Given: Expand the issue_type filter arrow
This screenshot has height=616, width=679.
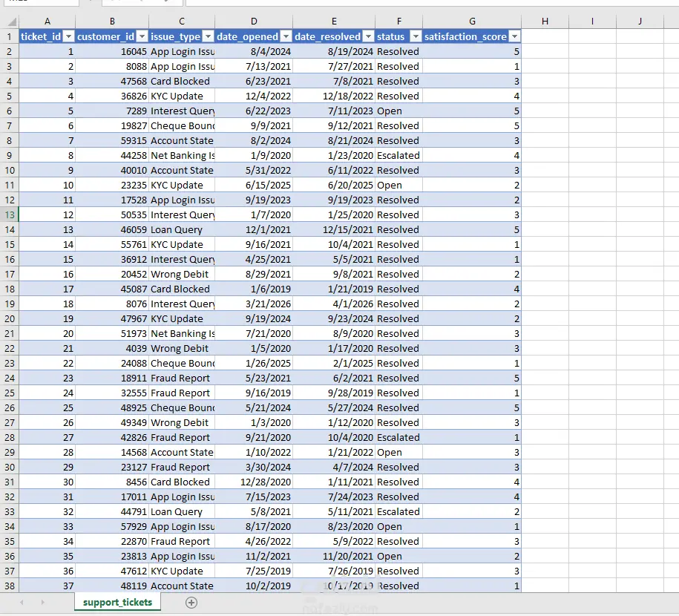Looking at the screenshot, I should pyautogui.click(x=209, y=37).
